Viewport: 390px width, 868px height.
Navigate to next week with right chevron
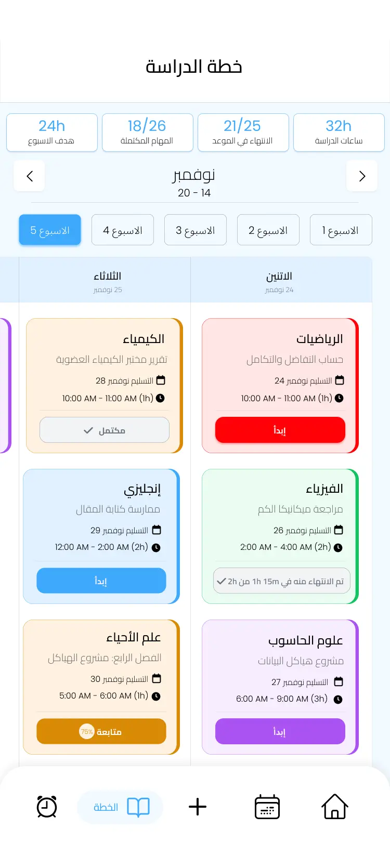pos(362,176)
